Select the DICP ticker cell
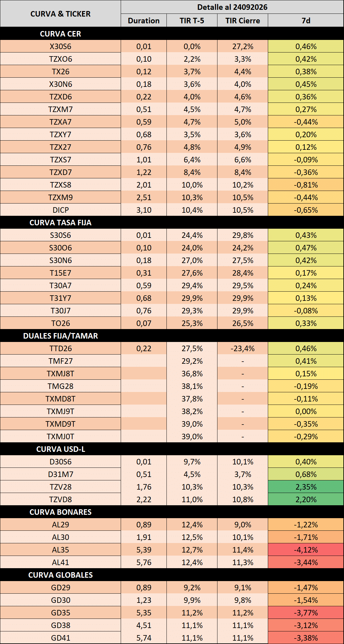The width and height of the screenshot is (344, 644). point(61,210)
